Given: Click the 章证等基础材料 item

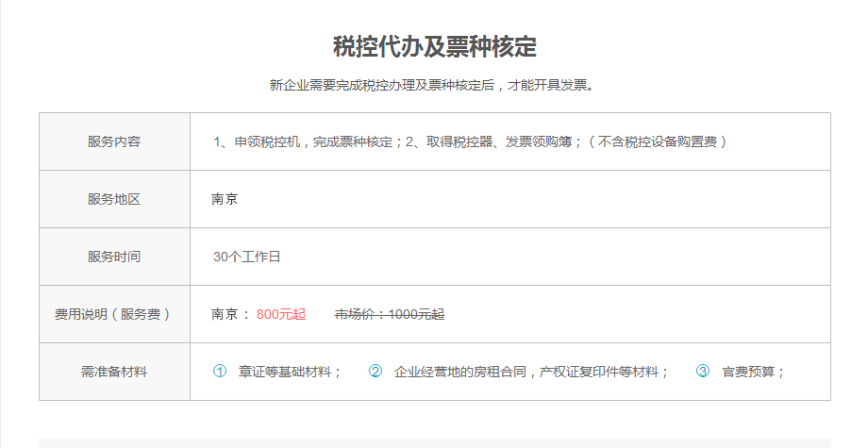Looking at the screenshot, I should 290,372.
